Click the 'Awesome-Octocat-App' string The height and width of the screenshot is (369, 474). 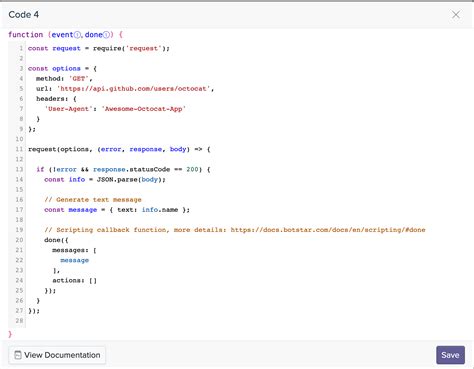pos(144,109)
